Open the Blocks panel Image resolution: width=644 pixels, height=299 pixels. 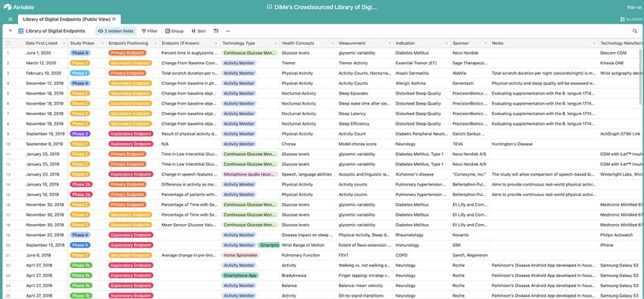coord(631,19)
